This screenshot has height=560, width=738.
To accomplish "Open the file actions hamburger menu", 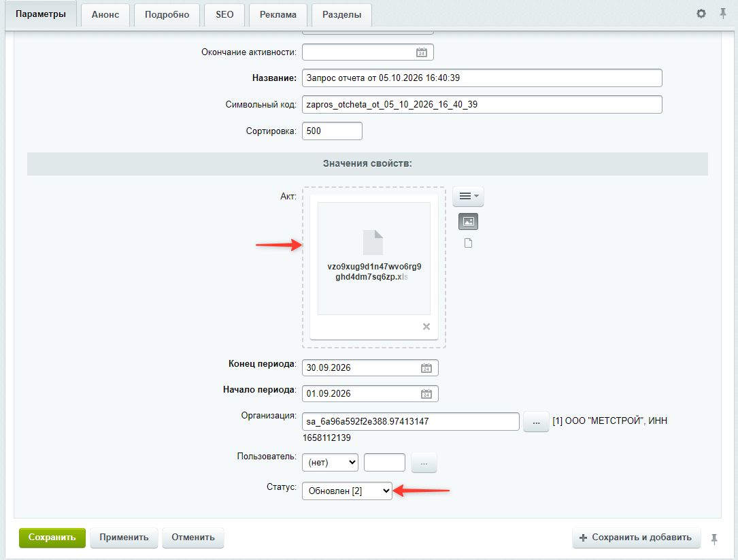I will 469,196.
